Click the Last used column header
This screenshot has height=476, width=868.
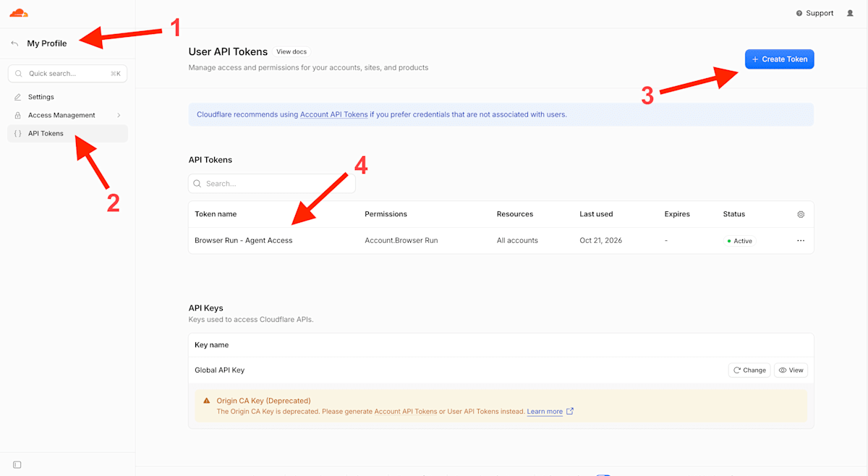pyautogui.click(x=596, y=214)
